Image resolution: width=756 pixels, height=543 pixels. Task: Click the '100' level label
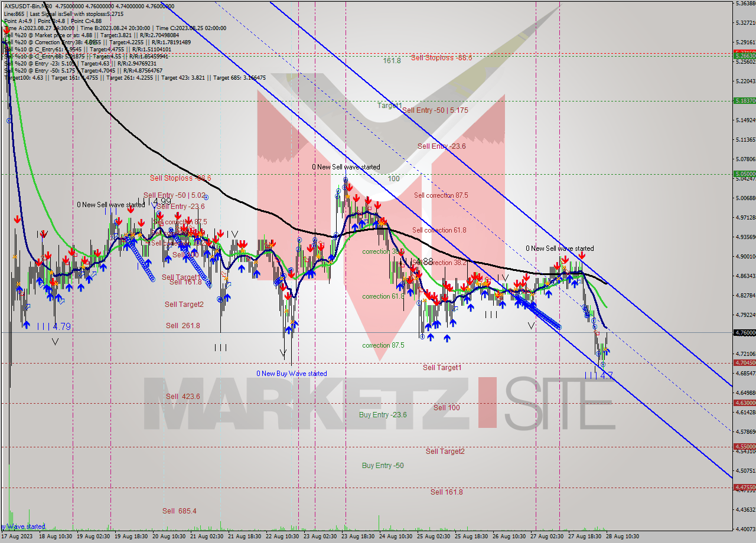click(x=394, y=178)
